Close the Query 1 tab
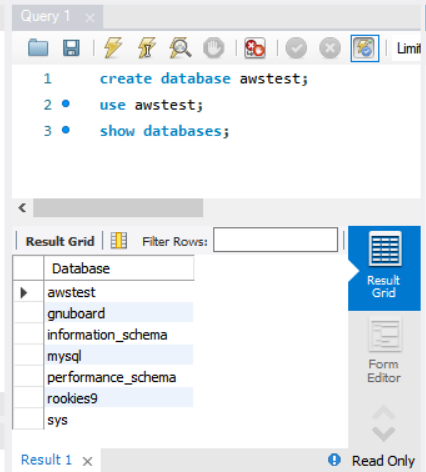 (90, 18)
